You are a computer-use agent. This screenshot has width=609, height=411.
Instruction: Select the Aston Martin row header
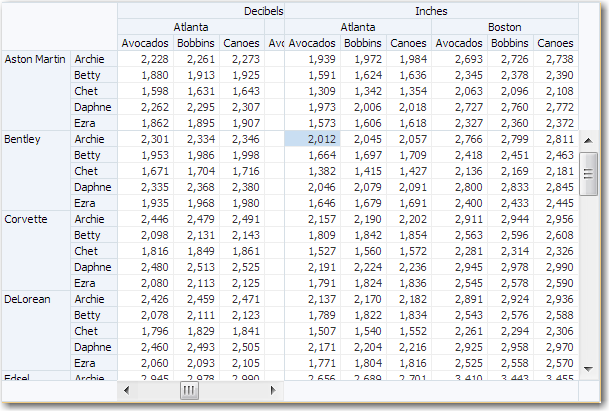click(x=36, y=91)
